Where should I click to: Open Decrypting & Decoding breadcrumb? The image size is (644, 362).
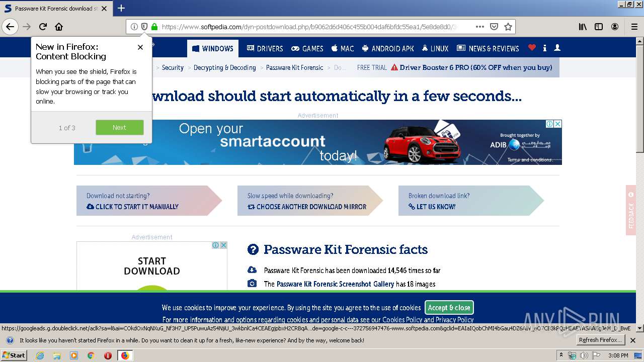click(225, 67)
